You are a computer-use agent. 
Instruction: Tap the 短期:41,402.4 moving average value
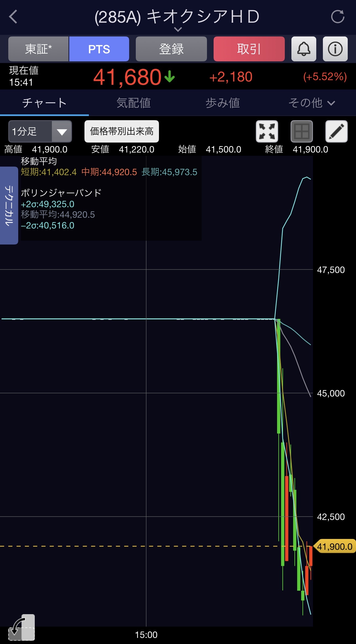(49, 172)
